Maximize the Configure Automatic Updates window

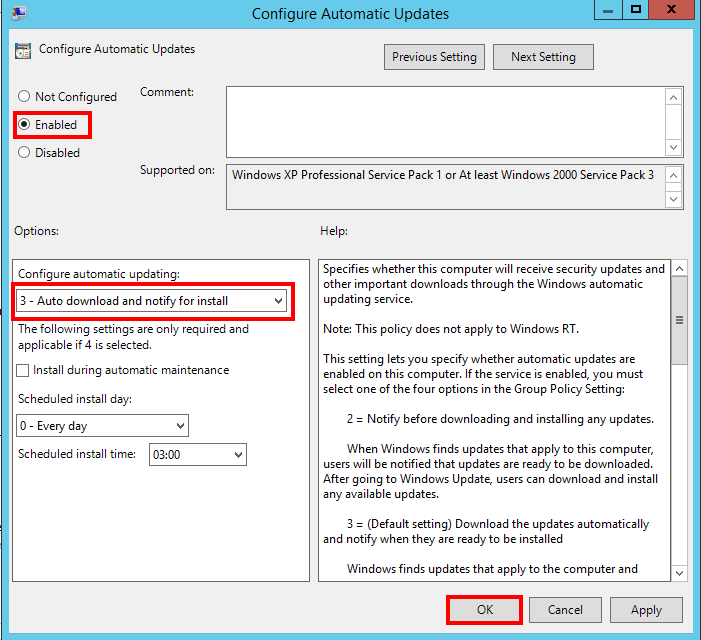click(635, 9)
